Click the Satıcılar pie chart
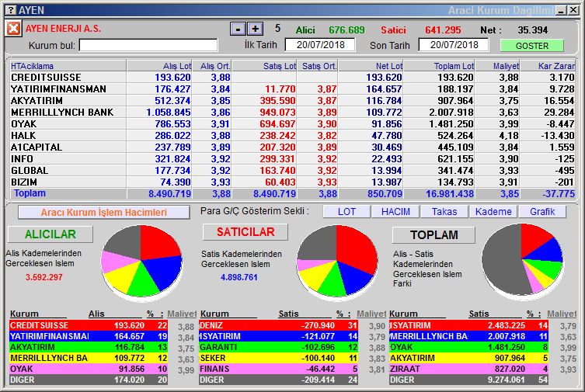 click(x=337, y=262)
